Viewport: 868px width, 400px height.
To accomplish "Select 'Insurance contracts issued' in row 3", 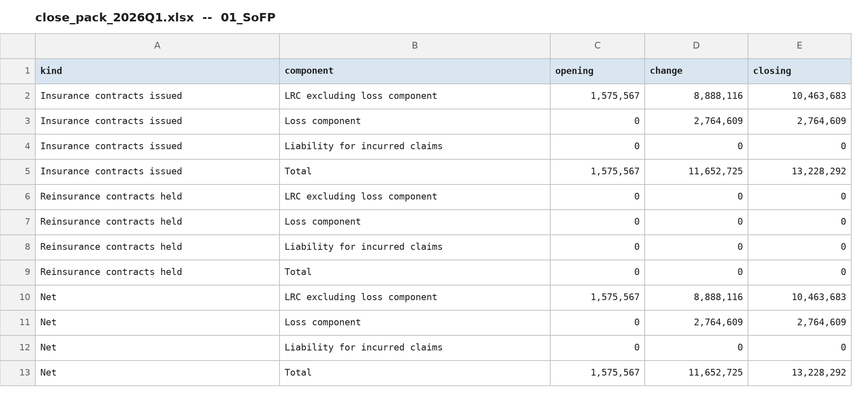I will coord(157,122).
